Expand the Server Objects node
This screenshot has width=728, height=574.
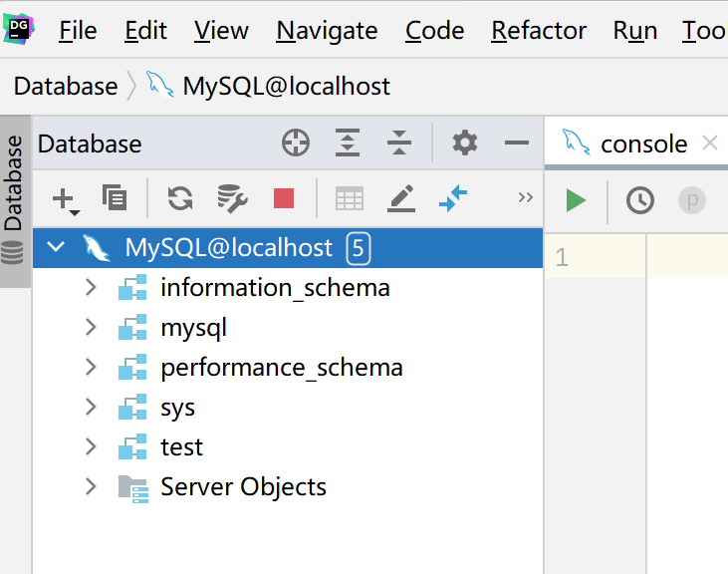point(91,487)
